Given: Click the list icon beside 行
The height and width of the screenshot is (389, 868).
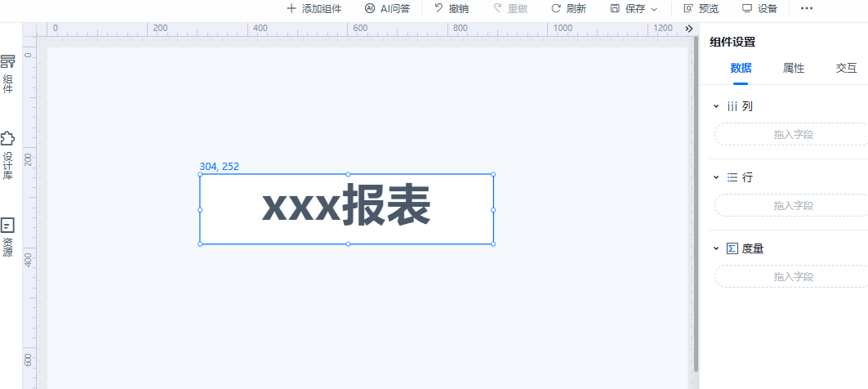Looking at the screenshot, I should (732, 177).
